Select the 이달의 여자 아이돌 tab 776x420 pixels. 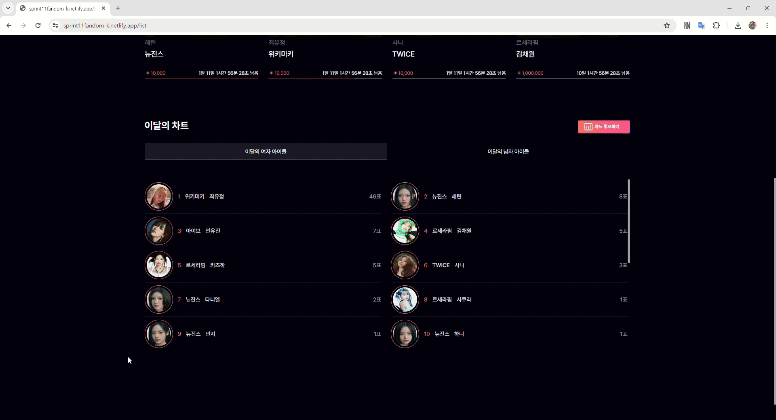pyautogui.click(x=266, y=151)
